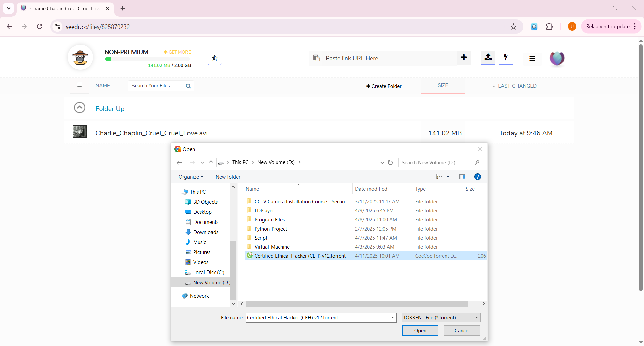644x346 pixels.
Task: Open a new browser tab
Action: pyautogui.click(x=123, y=8)
